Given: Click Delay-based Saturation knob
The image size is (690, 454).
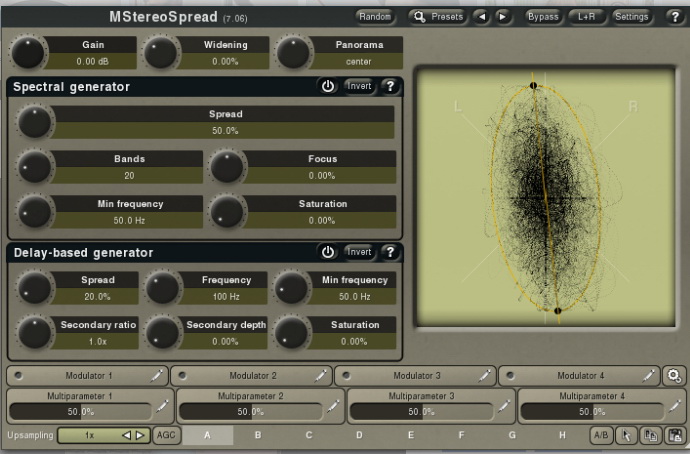Looking at the screenshot, I should point(292,333).
